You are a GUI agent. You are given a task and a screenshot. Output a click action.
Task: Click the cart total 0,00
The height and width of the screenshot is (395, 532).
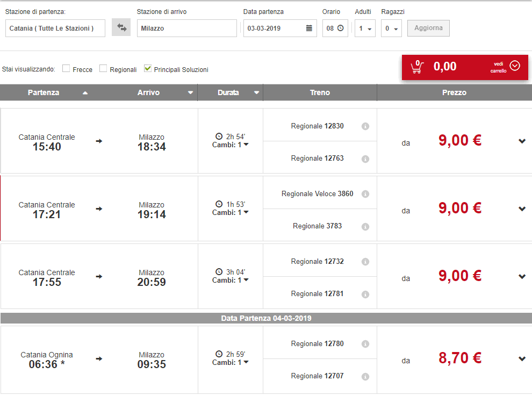click(445, 67)
